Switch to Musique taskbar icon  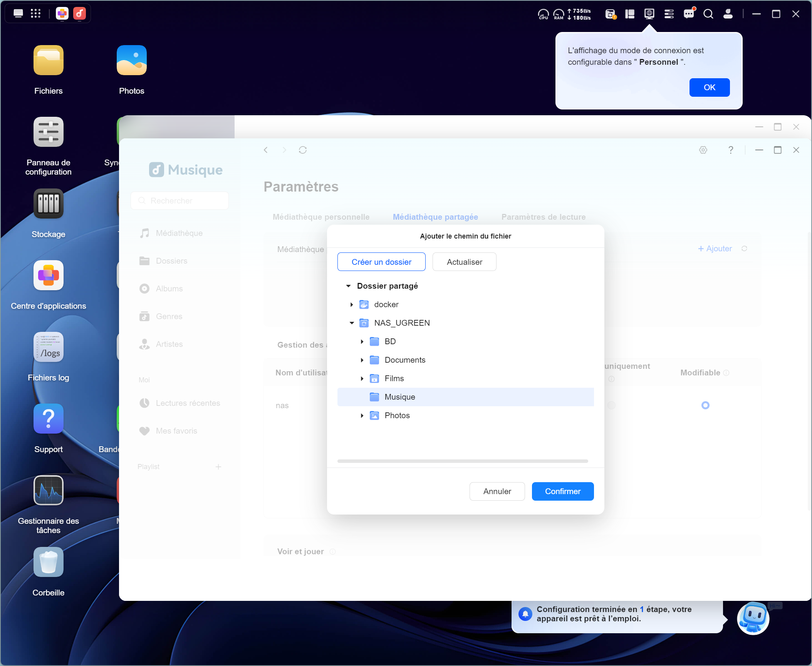80,13
